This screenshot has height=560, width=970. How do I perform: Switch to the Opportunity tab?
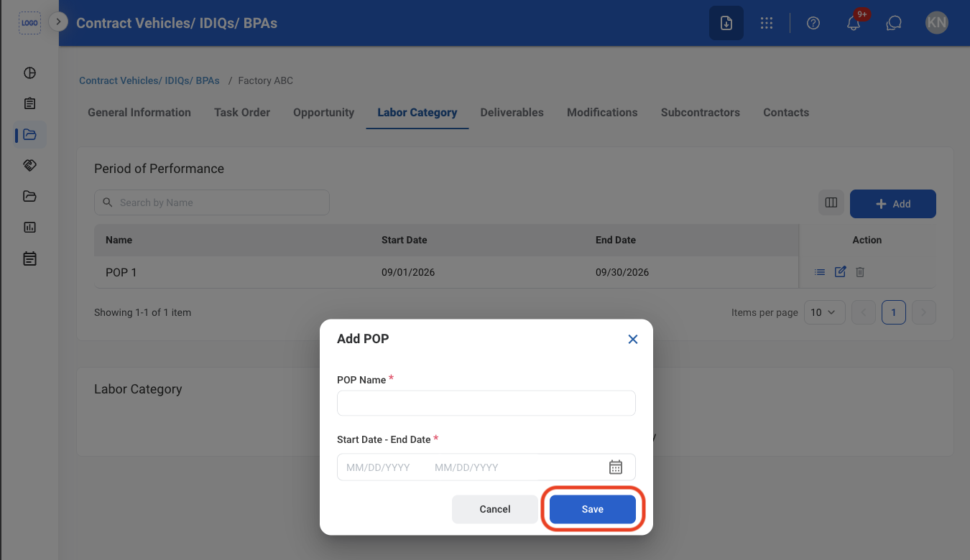(x=324, y=113)
